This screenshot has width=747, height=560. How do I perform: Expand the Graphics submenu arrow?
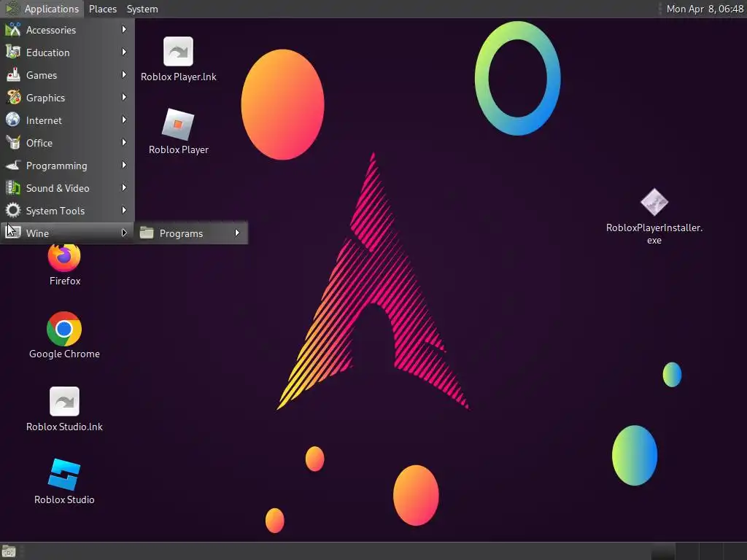pos(124,97)
